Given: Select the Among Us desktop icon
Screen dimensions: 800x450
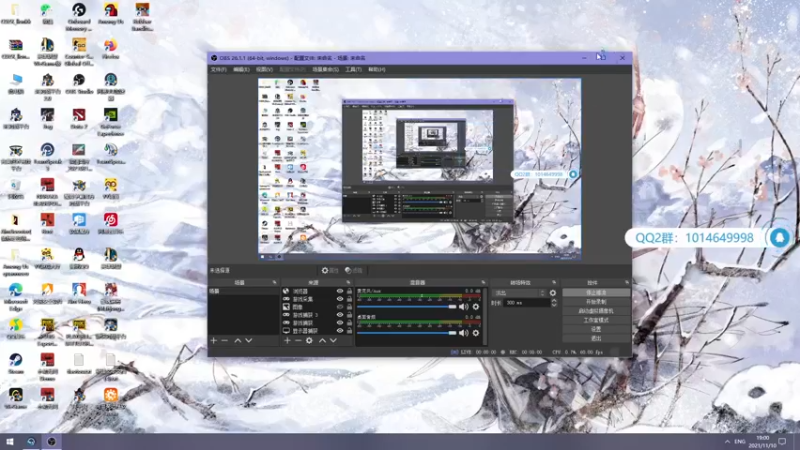Looking at the screenshot, I should tap(111, 14).
